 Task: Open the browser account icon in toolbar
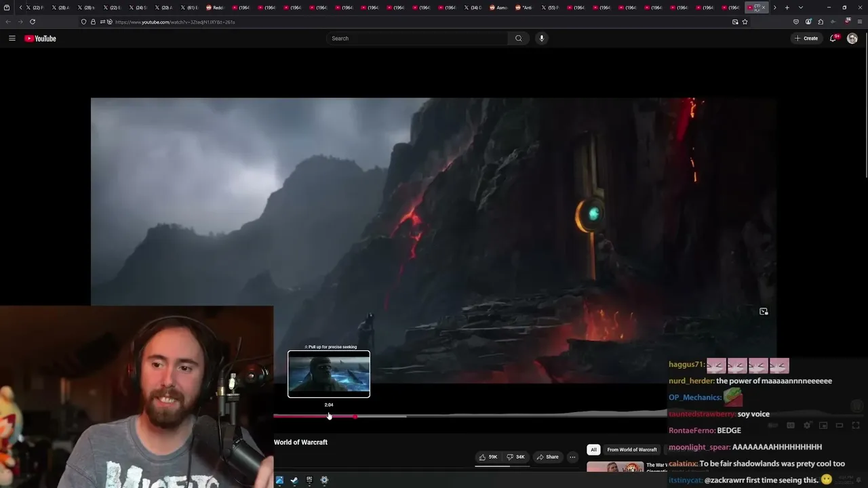[x=808, y=22]
